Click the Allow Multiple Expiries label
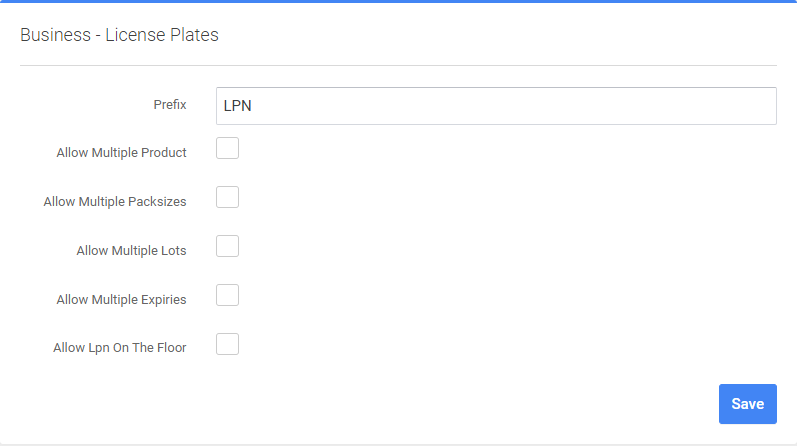 (x=122, y=300)
